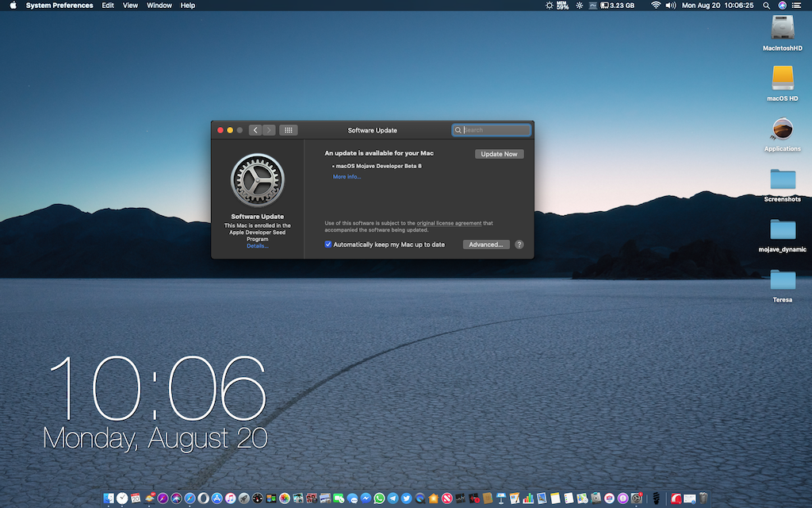The image size is (812, 508).
Task: Open the original license agreement link
Action: [449, 223]
